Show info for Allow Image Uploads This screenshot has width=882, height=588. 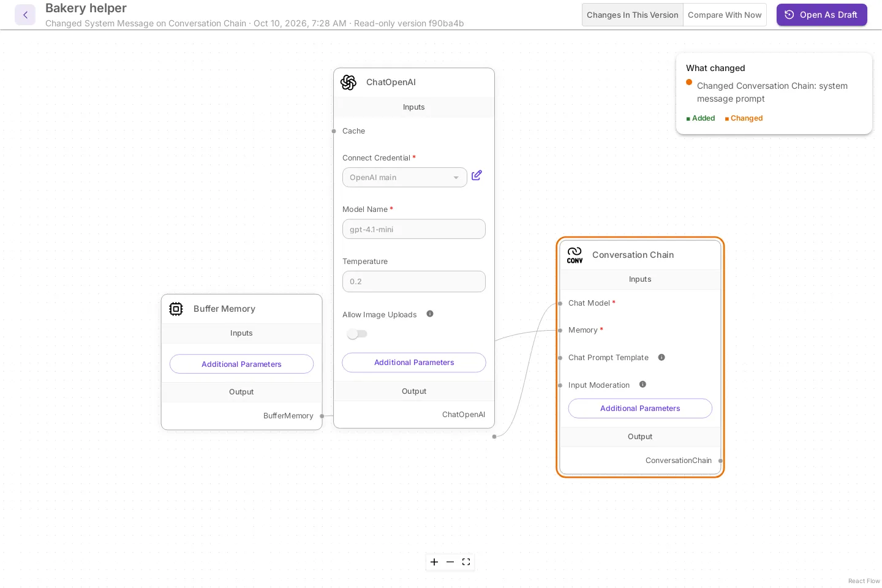pos(430,314)
